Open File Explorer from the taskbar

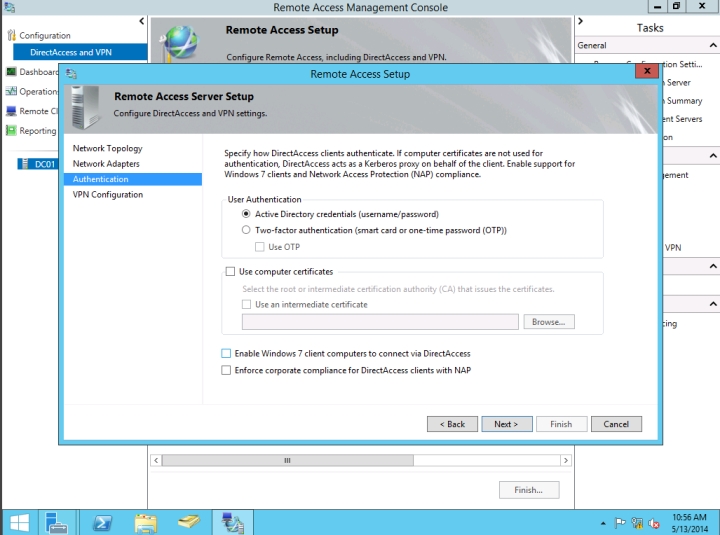[x=146, y=521]
